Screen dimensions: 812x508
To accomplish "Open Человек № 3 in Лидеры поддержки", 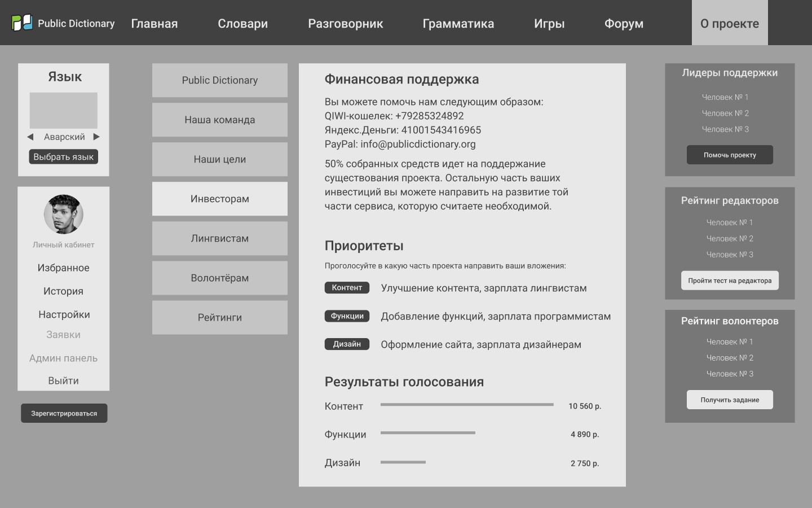I will click(725, 129).
